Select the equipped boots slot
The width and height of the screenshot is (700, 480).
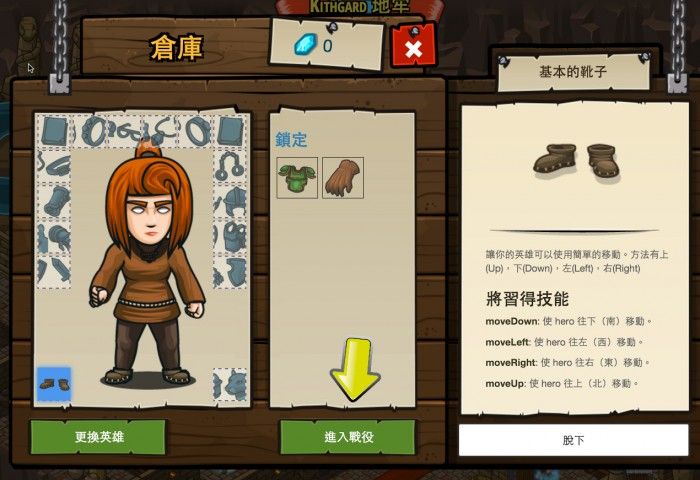[x=54, y=384]
